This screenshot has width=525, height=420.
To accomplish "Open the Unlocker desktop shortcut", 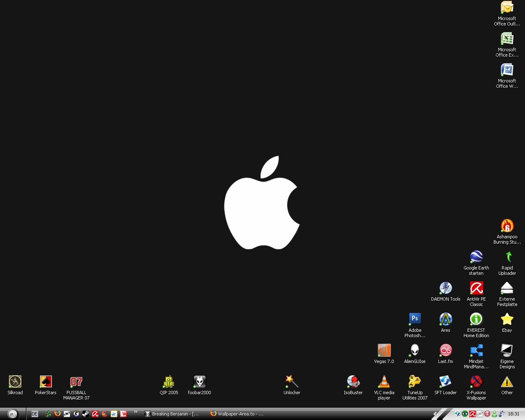I will [292, 382].
